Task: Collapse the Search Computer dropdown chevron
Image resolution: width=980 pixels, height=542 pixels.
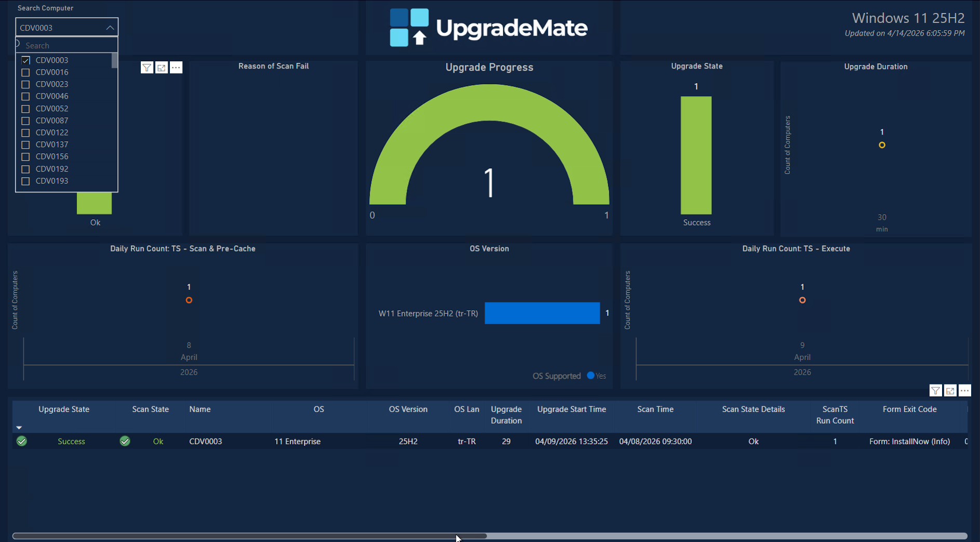Action: pos(110,28)
